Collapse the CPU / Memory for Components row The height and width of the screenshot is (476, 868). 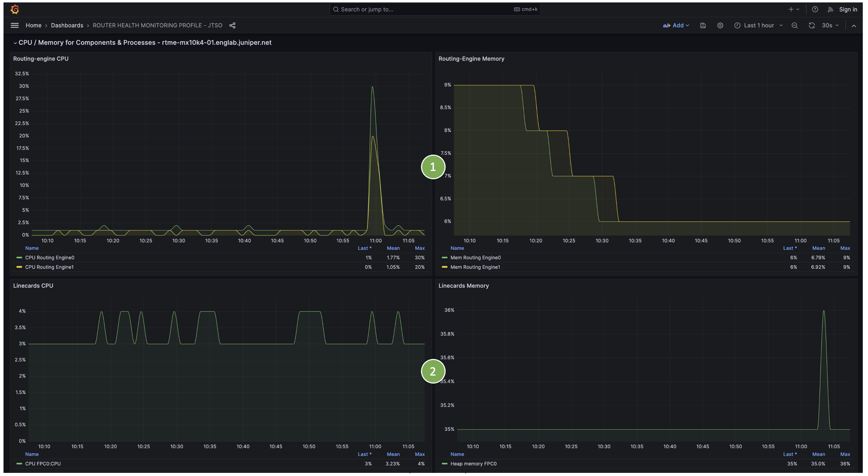click(x=15, y=43)
